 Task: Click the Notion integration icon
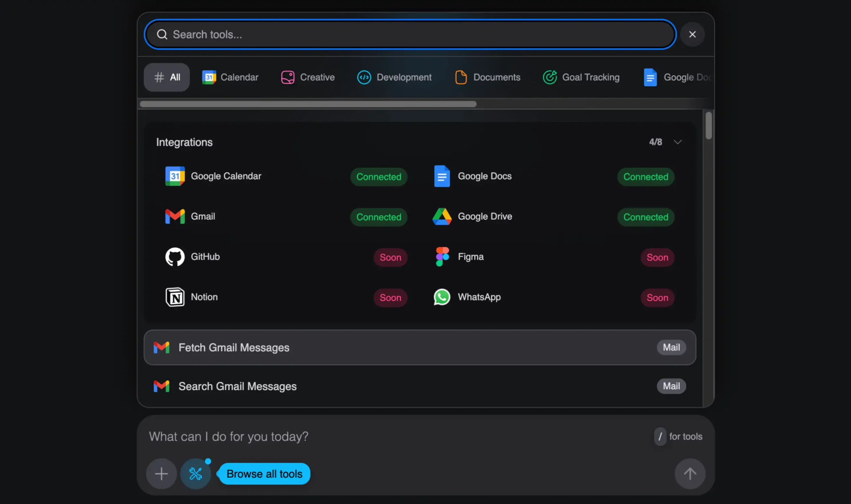tap(175, 297)
